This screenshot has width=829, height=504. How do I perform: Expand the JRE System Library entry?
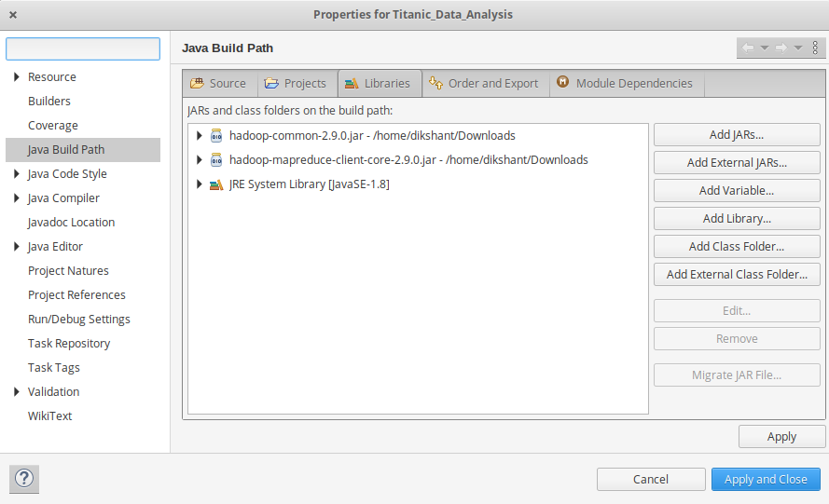tap(200, 184)
